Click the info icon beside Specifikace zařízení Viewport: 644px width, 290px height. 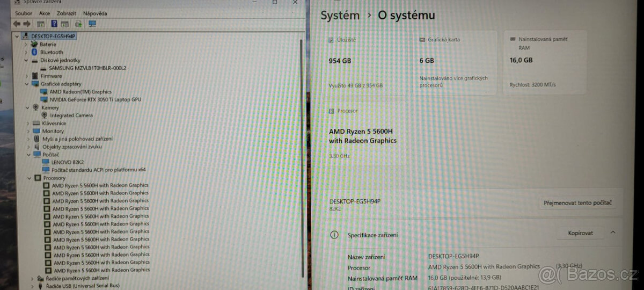[x=334, y=235]
